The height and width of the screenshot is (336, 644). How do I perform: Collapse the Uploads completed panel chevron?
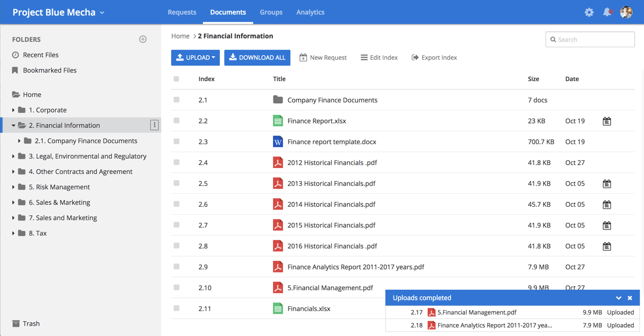click(x=618, y=298)
